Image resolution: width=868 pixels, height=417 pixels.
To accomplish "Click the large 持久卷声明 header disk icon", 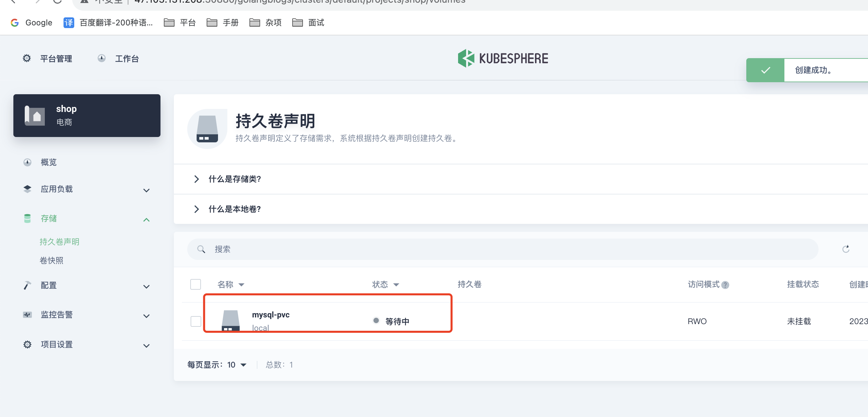I will [x=207, y=129].
